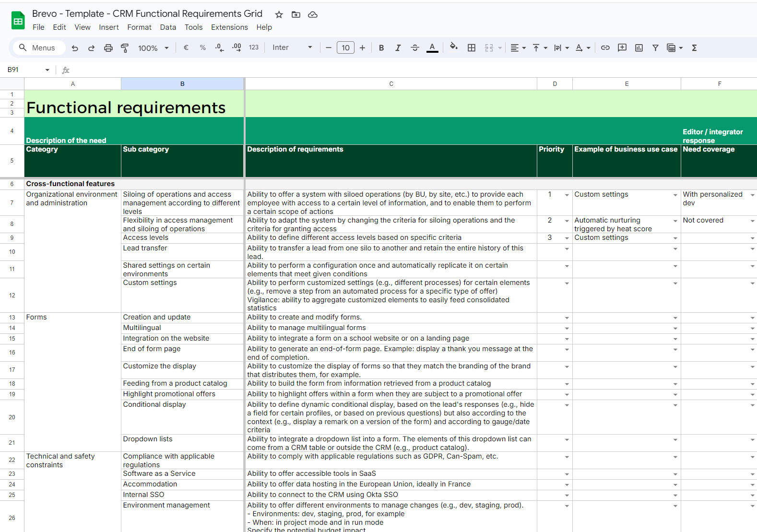Click the Redo icon
Screen dimensions: 757x532
click(91, 48)
